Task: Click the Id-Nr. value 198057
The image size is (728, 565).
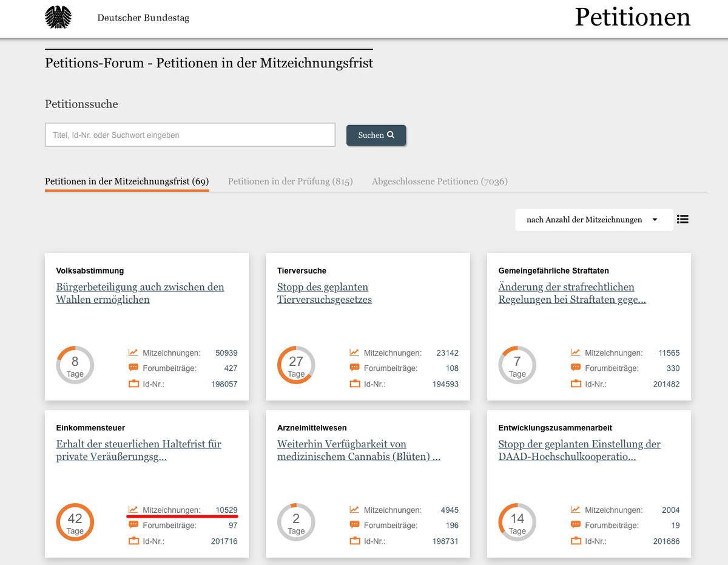Action: click(x=224, y=384)
